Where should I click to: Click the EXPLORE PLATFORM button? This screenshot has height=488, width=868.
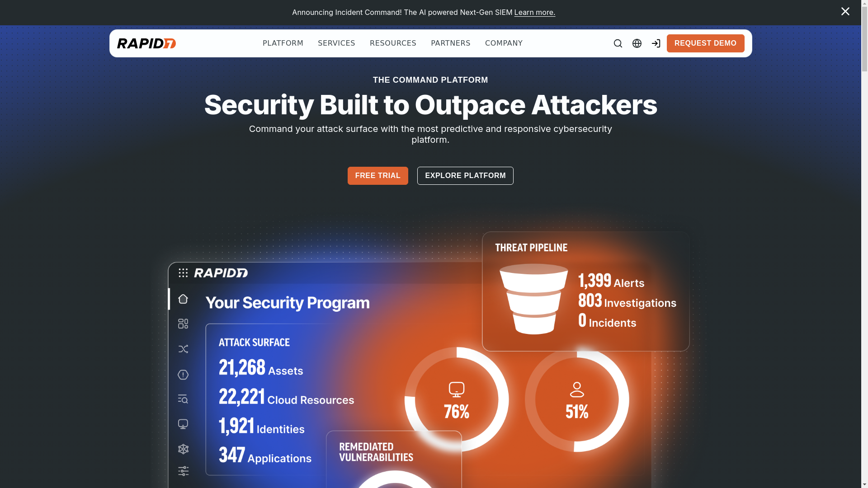pyautogui.click(x=465, y=176)
